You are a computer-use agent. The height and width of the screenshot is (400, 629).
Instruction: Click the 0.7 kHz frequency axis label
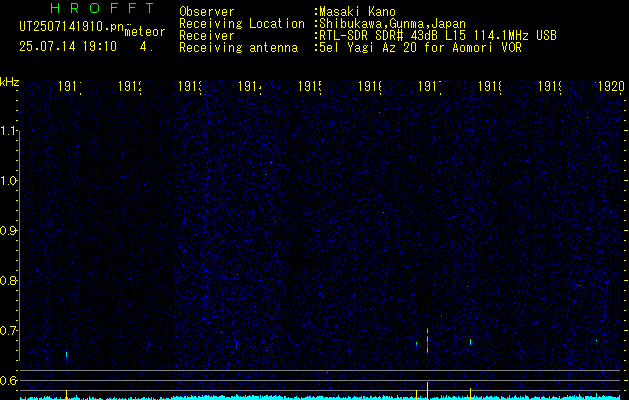[8, 330]
